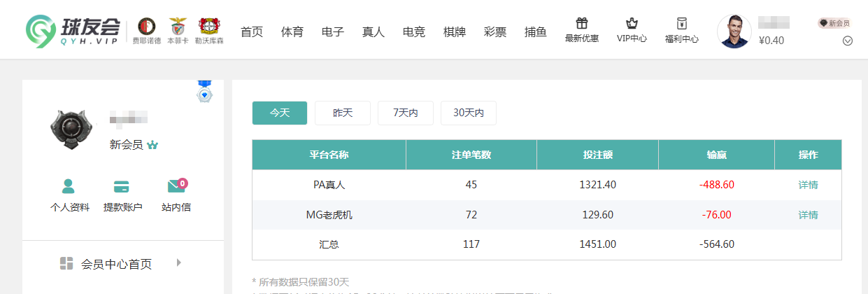Viewport: 868px width, 294px height.
Task: Filter the records by 30天内
Action: click(x=469, y=113)
